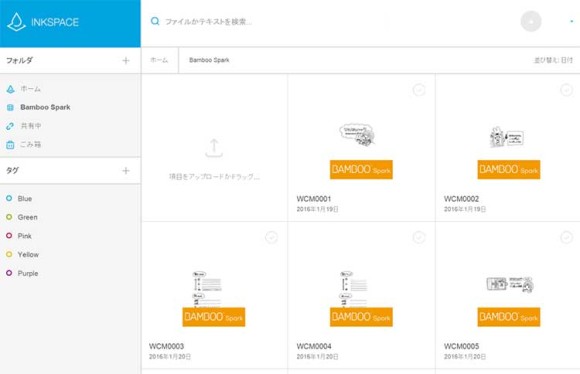The image size is (580, 374).
Task: Click the Inkspace droplet logo
Action: pos(16,22)
